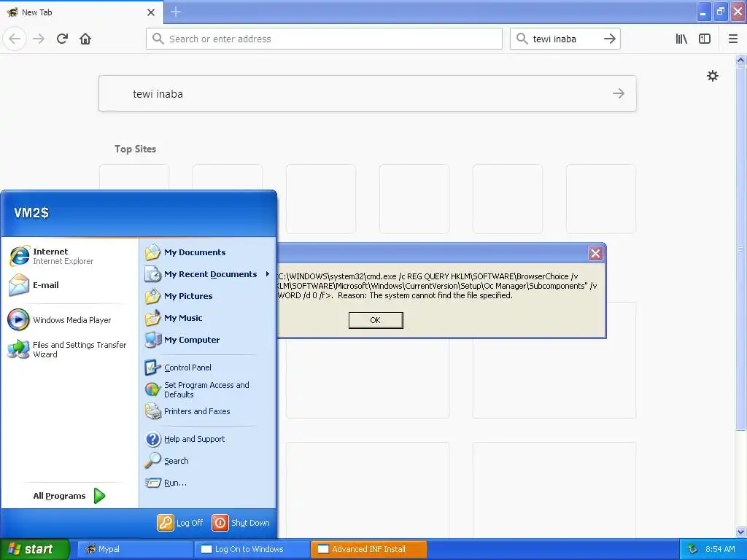Open the browser hamburger menu
Image resolution: width=747 pixels, height=560 pixels.
coord(733,39)
